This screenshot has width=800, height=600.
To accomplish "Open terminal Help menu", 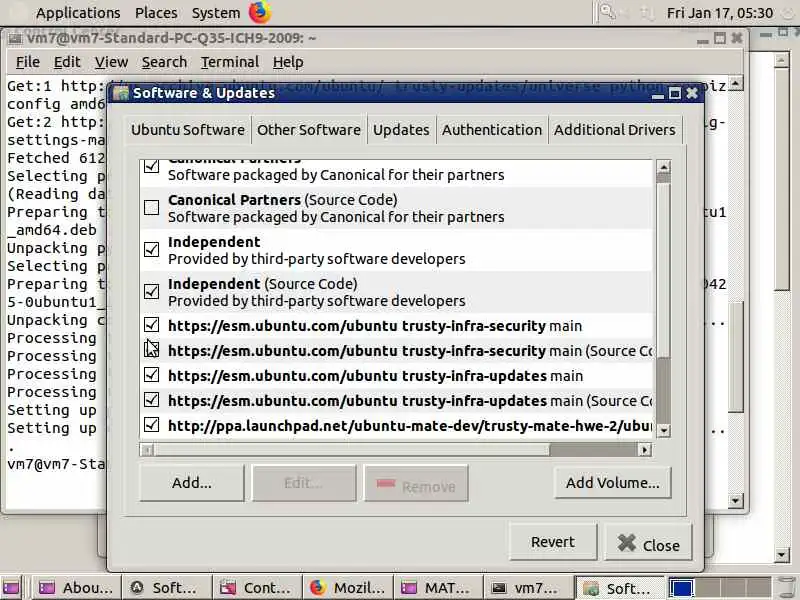I will pos(288,62).
